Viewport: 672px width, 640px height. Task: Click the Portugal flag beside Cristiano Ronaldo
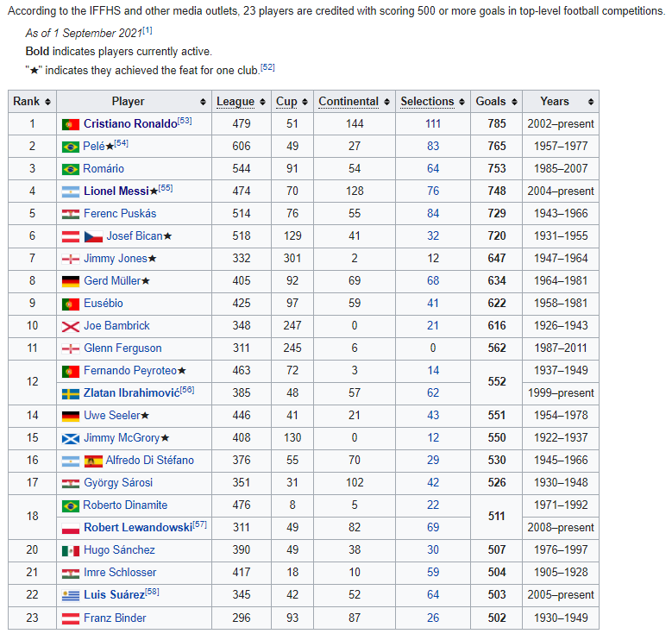[x=70, y=124]
